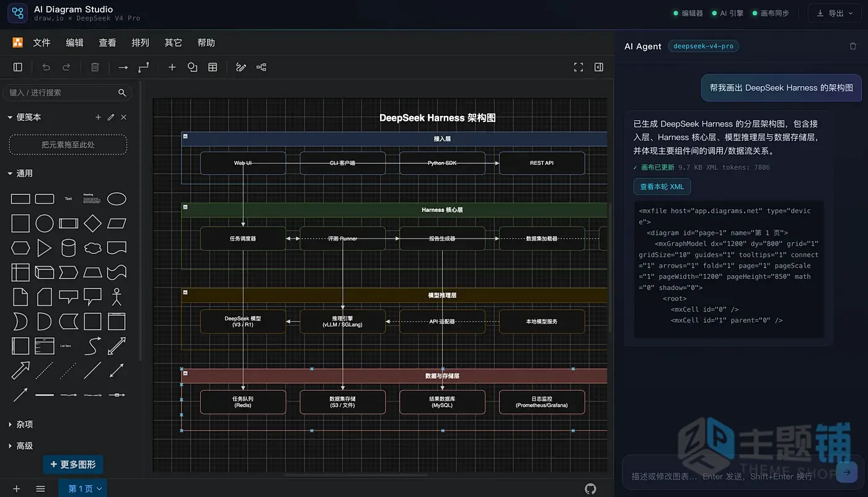This screenshot has height=497, width=868.
Task: Click the 画布同步 status indicator
Action: coord(771,13)
